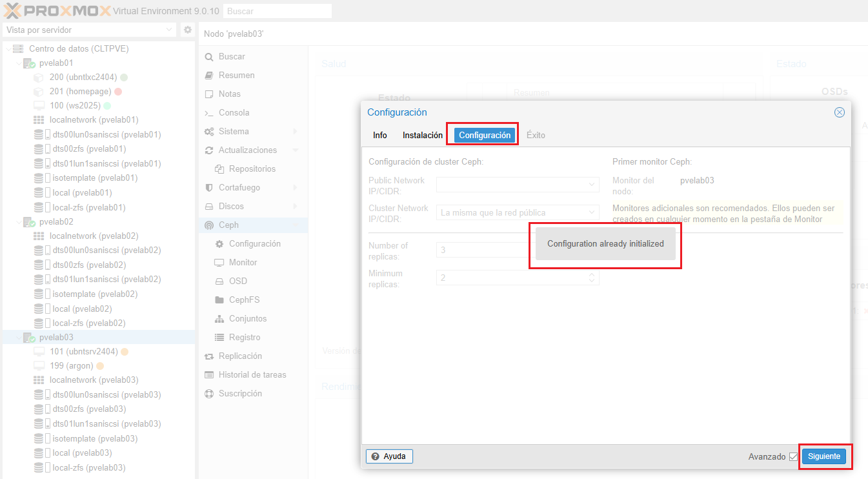Click the Monitor screen icon under Ceph
This screenshot has height=479, width=868.
(x=219, y=263)
